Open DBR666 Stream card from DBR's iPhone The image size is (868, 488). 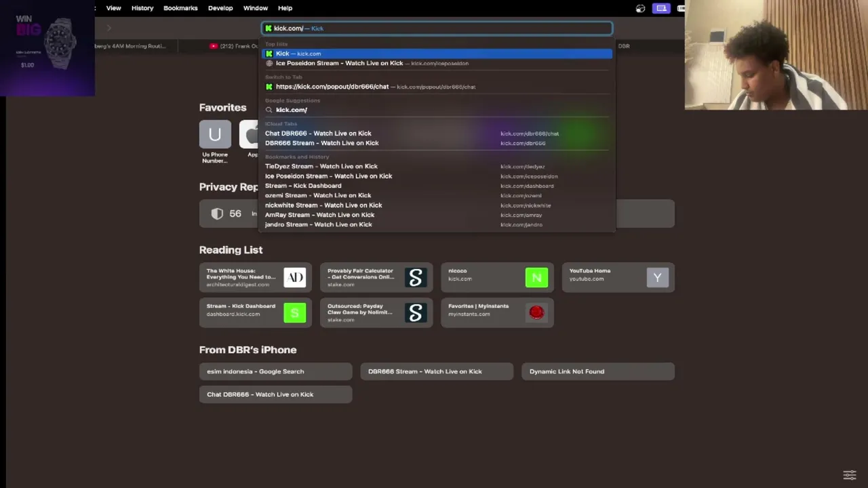click(x=437, y=371)
